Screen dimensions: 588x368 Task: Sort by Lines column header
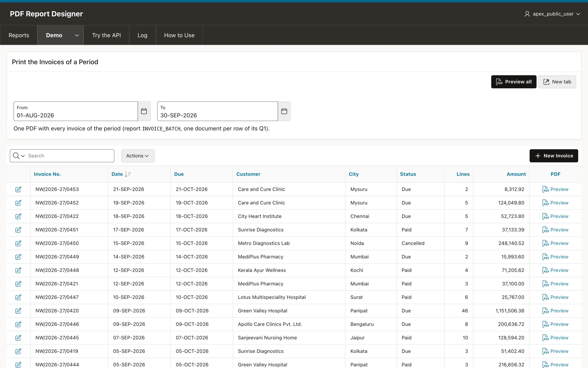463,174
